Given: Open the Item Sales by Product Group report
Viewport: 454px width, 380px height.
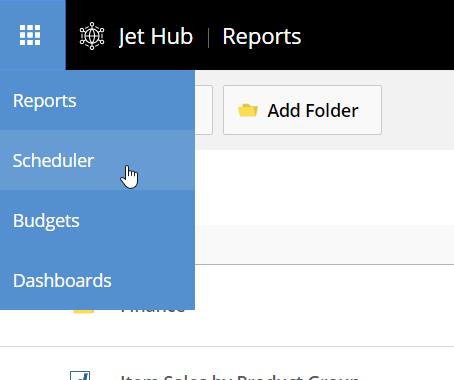Looking at the screenshot, I should tap(239, 377).
